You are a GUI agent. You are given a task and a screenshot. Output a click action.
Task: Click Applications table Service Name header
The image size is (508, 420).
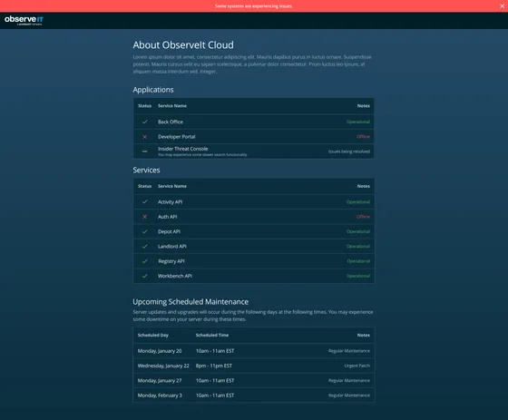[172, 105]
